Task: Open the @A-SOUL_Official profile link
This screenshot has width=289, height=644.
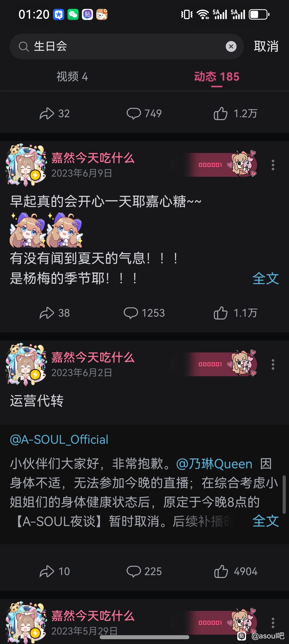Action: [59, 439]
